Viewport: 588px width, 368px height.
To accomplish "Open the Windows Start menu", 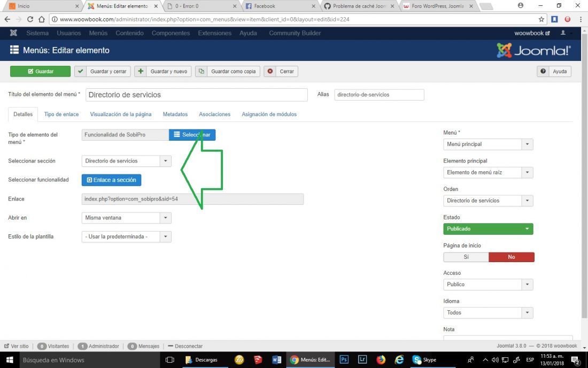I will pos(10,360).
